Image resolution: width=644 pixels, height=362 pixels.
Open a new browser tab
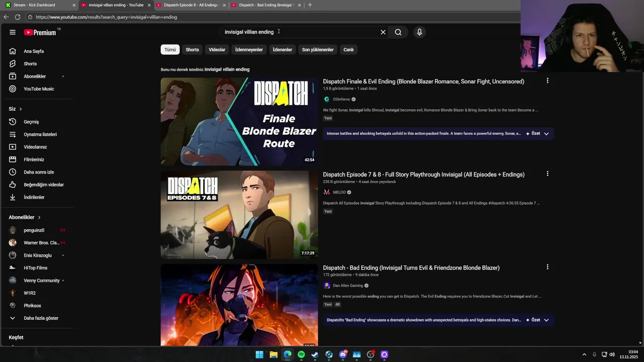[310, 5]
